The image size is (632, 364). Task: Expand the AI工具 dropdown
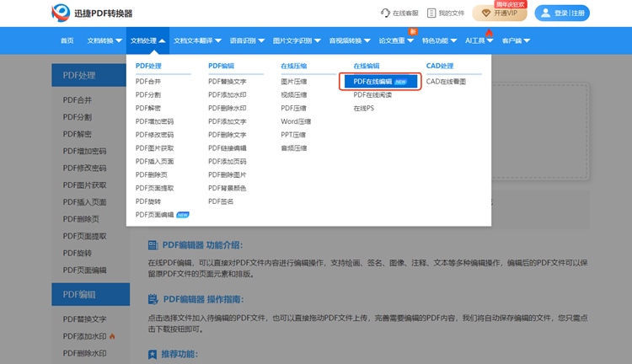coord(479,40)
